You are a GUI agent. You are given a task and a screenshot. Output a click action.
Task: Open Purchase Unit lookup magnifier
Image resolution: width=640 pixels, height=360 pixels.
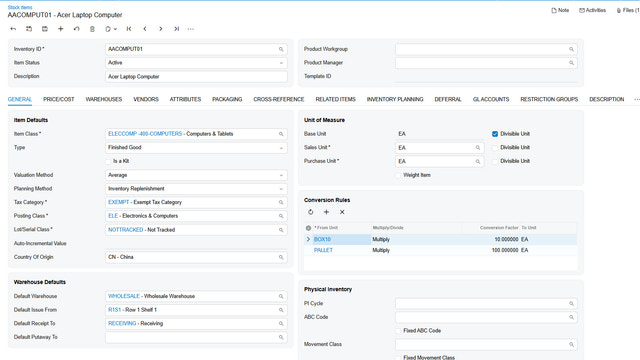coord(478,162)
